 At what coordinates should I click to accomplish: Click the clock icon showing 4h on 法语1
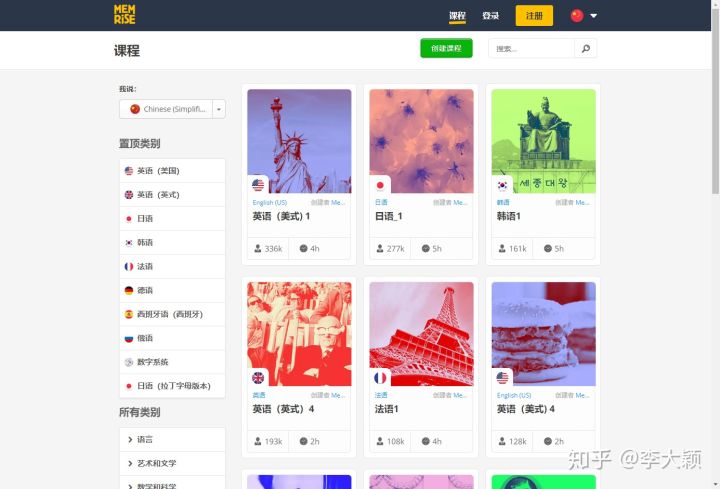pyautogui.click(x=426, y=441)
